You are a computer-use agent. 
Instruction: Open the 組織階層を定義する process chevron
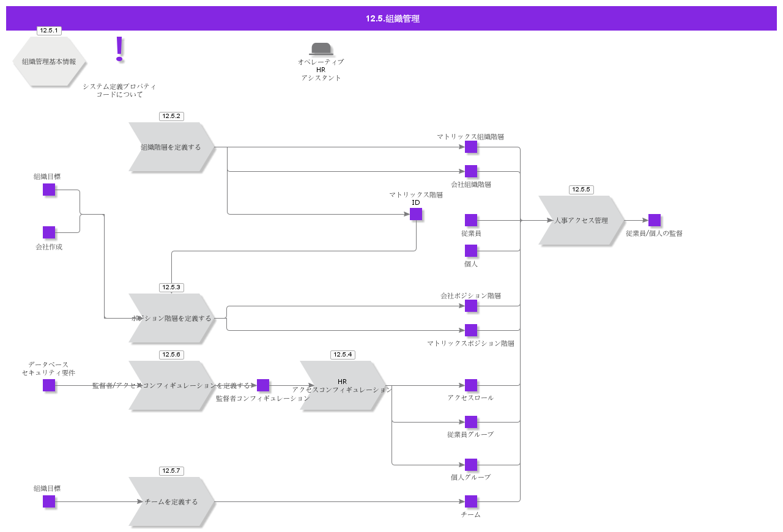click(172, 147)
